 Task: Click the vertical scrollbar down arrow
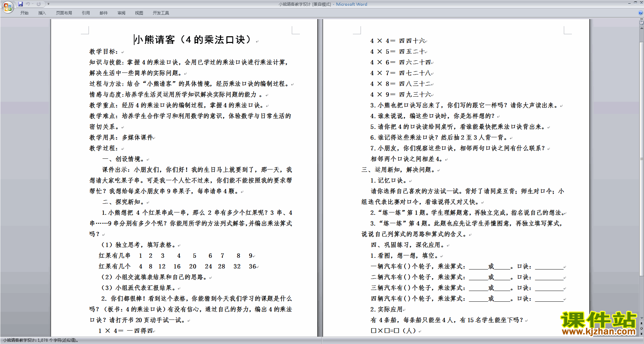(x=642, y=318)
